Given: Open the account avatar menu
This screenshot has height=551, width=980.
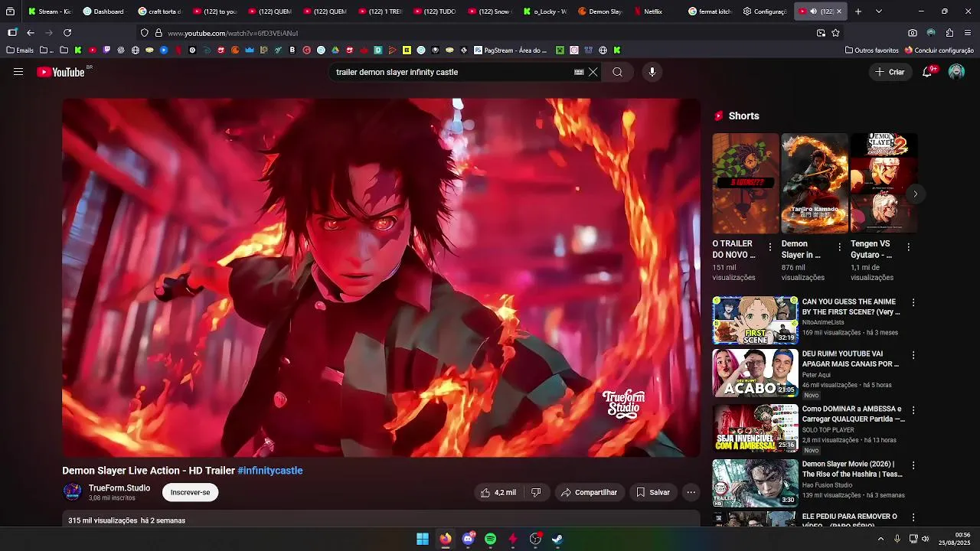Looking at the screenshot, I should click(956, 72).
